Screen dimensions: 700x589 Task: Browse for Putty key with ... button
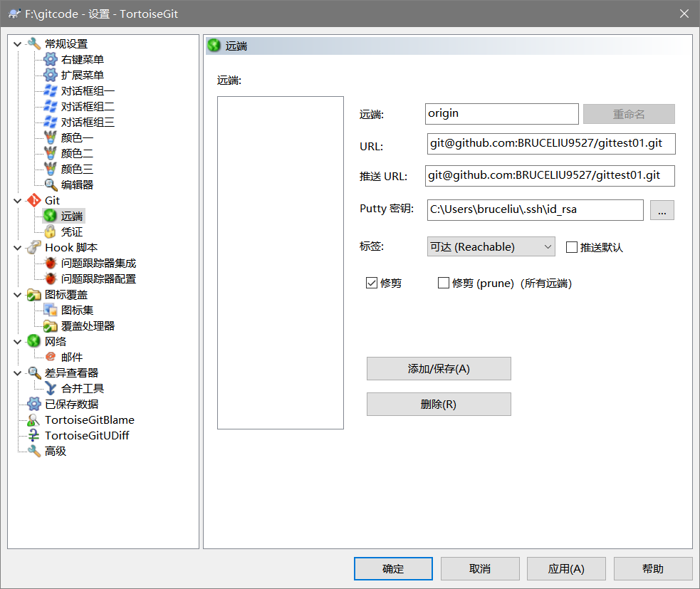(662, 210)
